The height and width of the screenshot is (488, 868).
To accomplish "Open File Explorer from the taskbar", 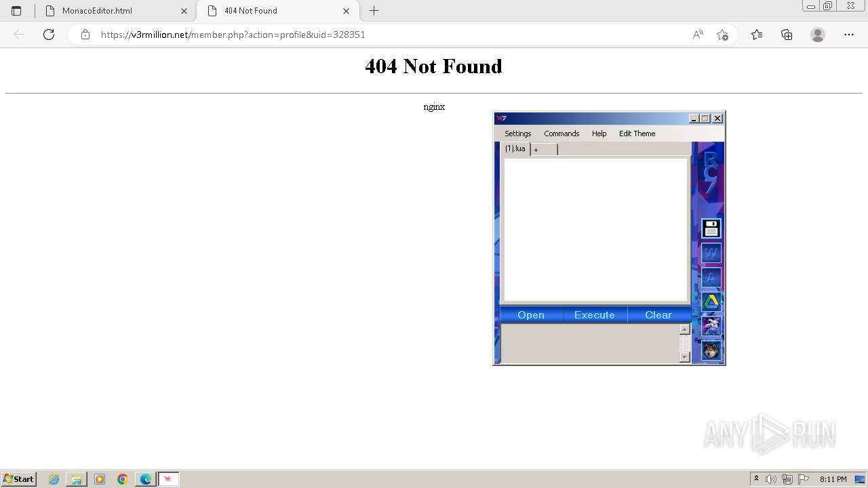I will pyautogui.click(x=77, y=479).
